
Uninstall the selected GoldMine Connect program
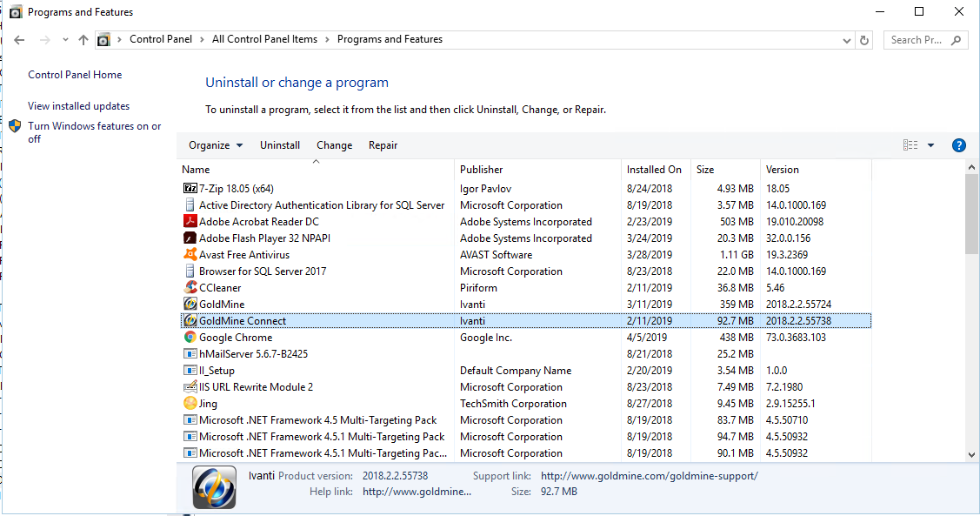tap(279, 144)
